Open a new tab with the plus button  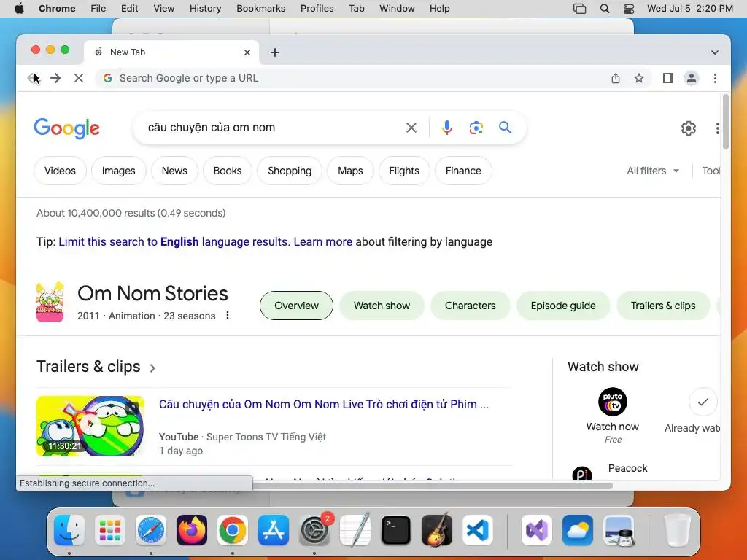tap(275, 52)
